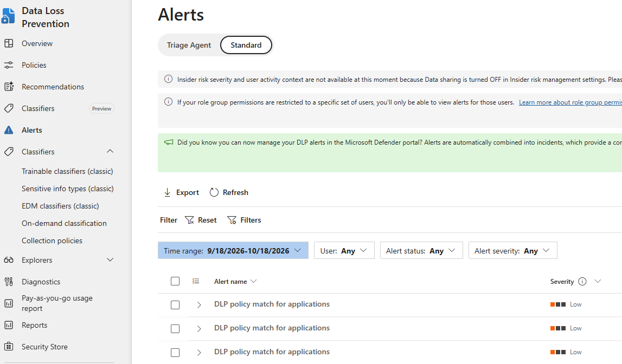Open the Alert name column sort chevron

point(254,281)
